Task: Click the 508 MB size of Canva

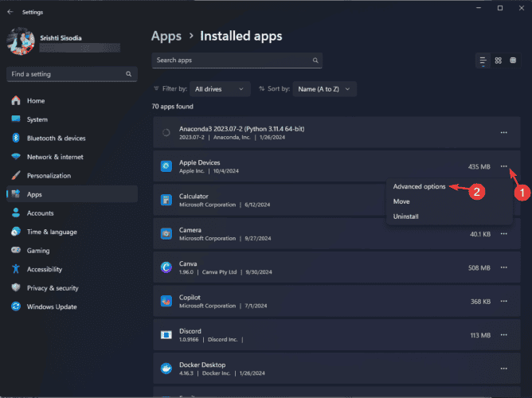Action: (x=479, y=267)
